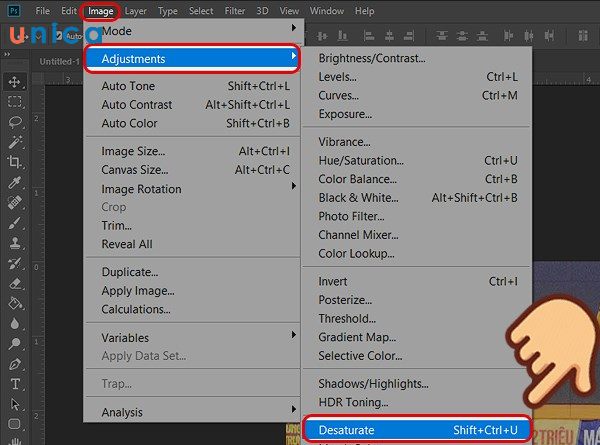Open the Edit menu
This screenshot has height=445, width=600.
pos(69,11)
